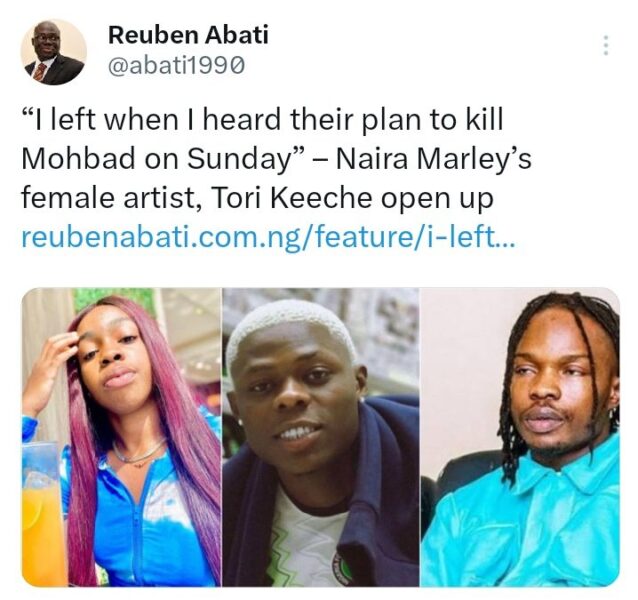View photo of woman with purple hair
This screenshot has height=600, width=638.
tap(122, 437)
